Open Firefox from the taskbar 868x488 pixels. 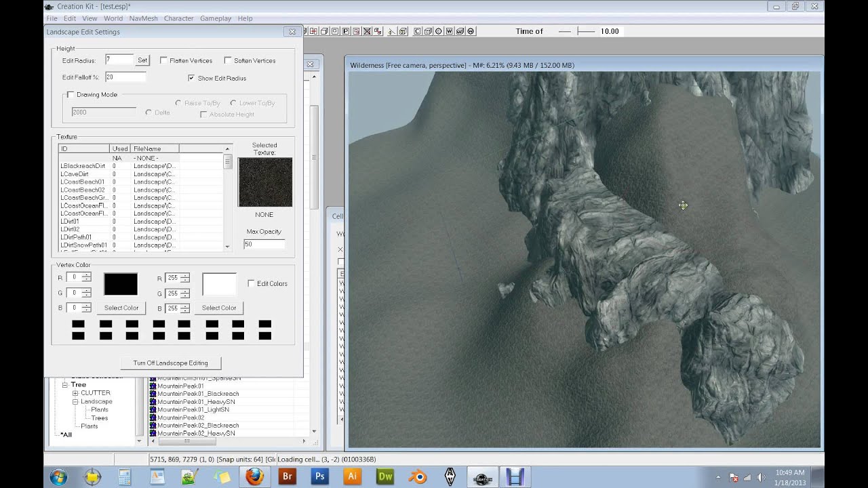[x=254, y=476]
